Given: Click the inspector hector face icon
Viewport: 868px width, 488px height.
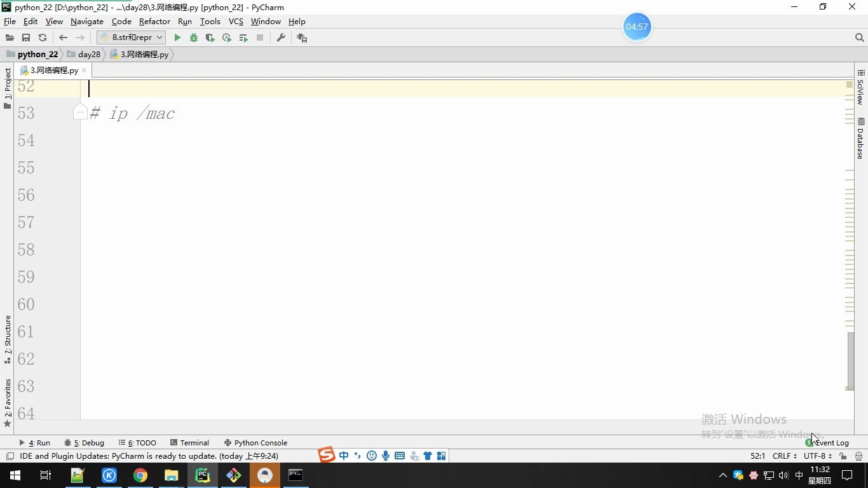Looking at the screenshot, I should (x=859, y=456).
